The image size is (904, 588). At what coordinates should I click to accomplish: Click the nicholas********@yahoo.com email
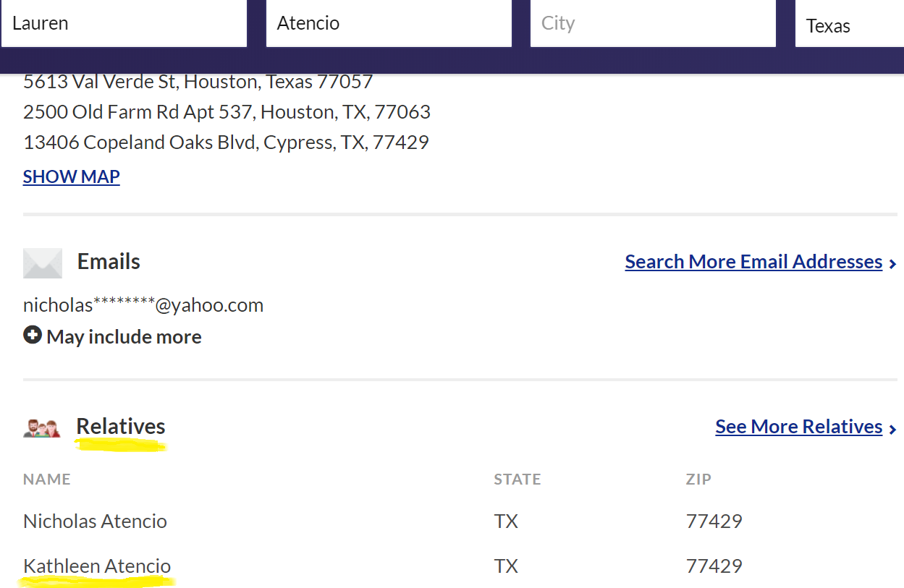[143, 305]
